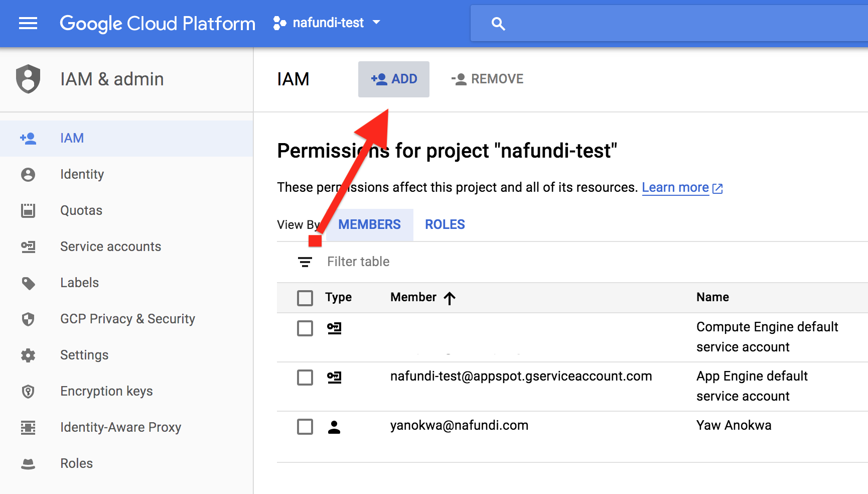Sort by the Member column header
This screenshot has width=868, height=494.
413,297
